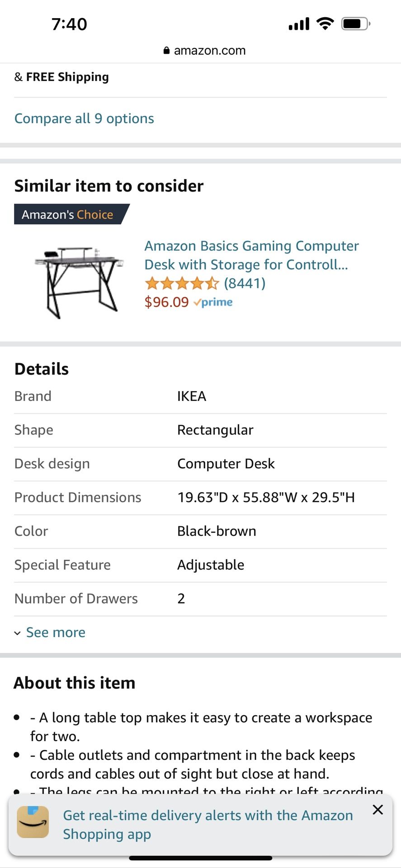The width and height of the screenshot is (401, 868).
Task: Tap the 7:40 status bar clock
Action: pyautogui.click(x=69, y=24)
